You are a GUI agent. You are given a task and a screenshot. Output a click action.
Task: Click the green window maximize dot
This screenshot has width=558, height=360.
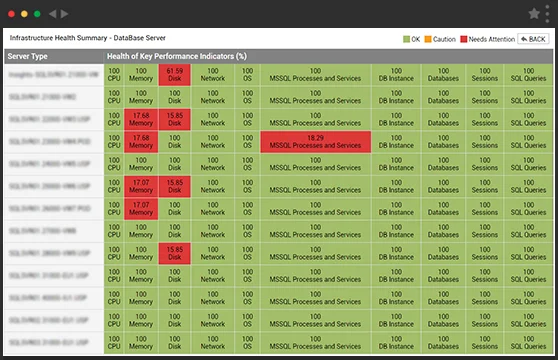pos(37,14)
